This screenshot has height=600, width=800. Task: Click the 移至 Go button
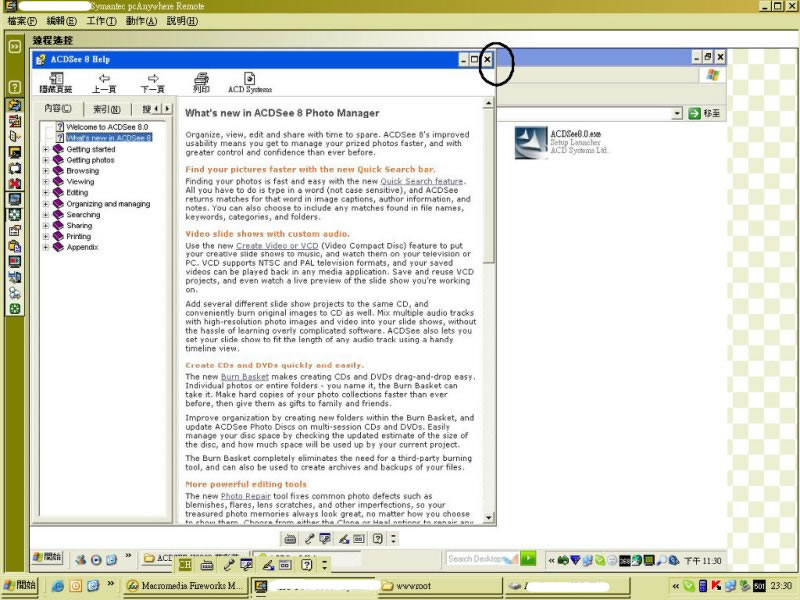705,113
